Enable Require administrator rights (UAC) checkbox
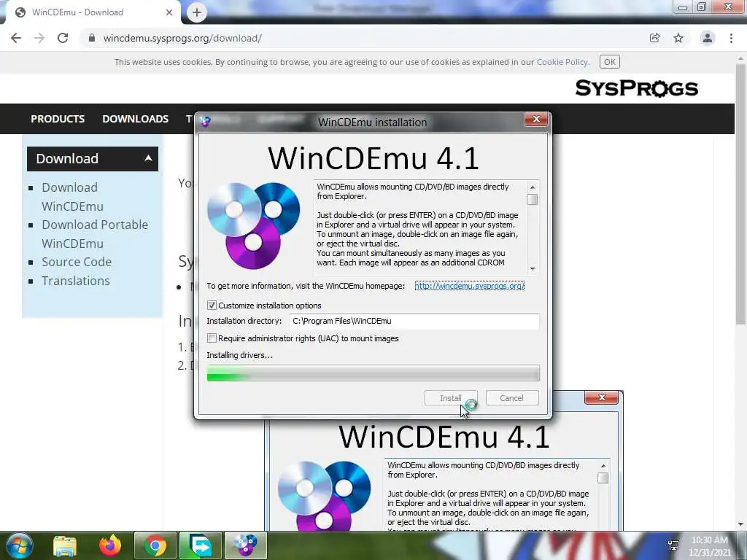This screenshot has width=747, height=560. [x=212, y=338]
